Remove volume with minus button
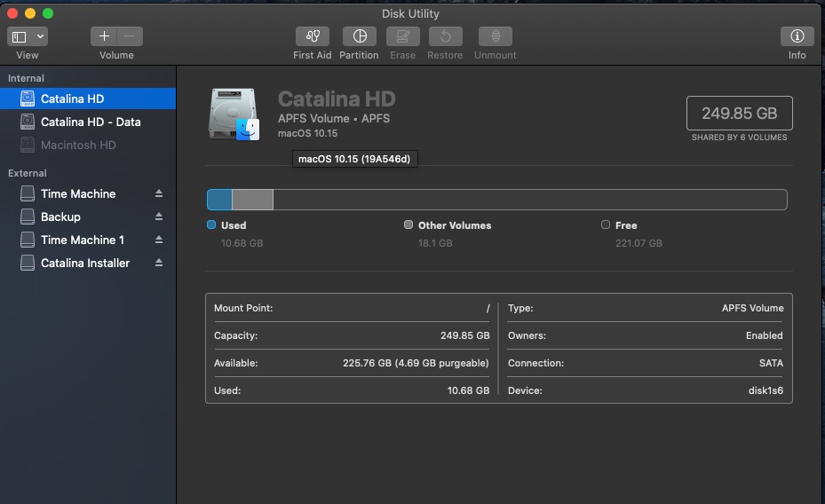This screenshot has width=825, height=504. point(130,36)
